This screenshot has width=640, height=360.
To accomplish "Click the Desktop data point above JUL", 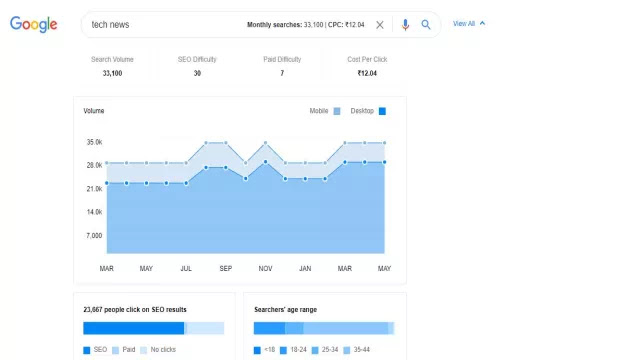I will pos(186,183).
